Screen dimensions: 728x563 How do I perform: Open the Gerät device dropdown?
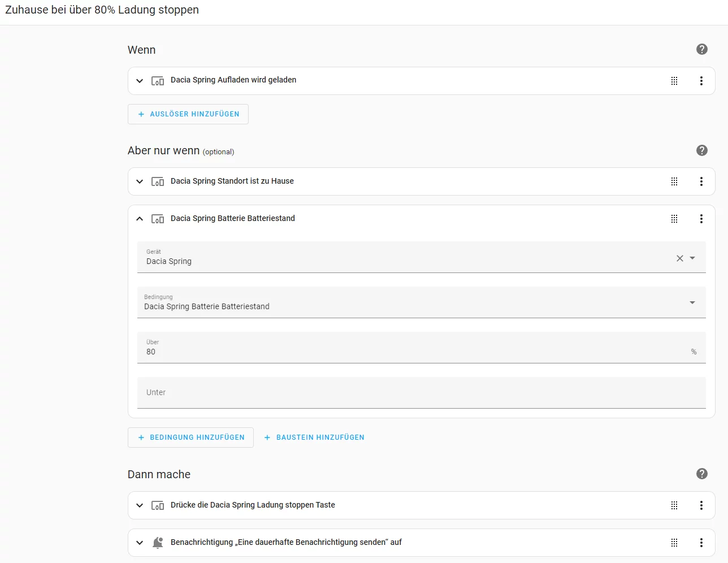[692, 258]
